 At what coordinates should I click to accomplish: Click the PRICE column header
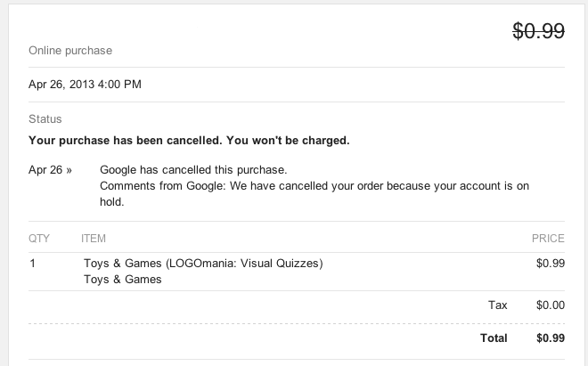(548, 239)
